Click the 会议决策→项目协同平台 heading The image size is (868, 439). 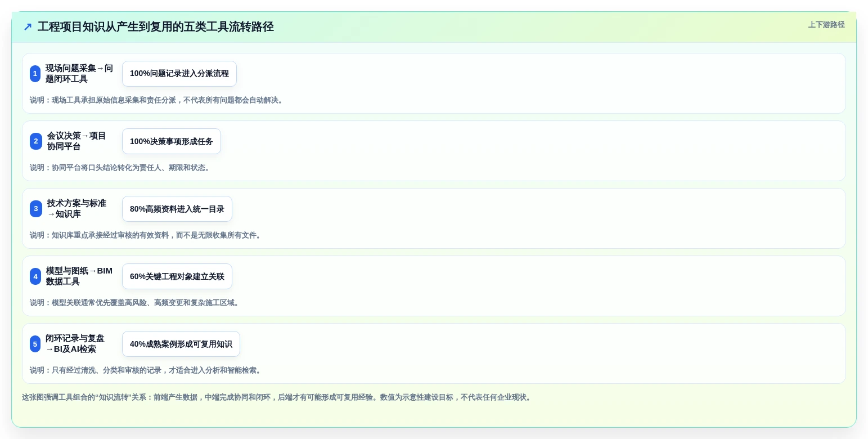tap(77, 141)
